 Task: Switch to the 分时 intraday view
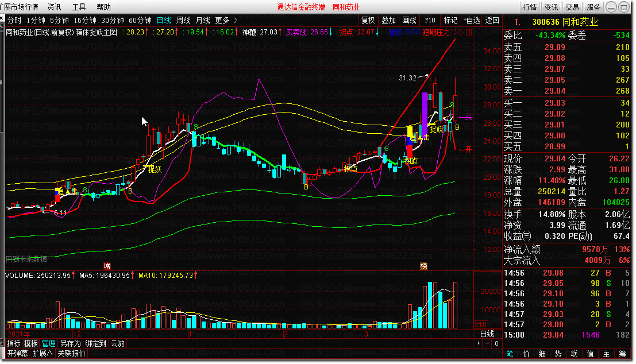click(14, 20)
